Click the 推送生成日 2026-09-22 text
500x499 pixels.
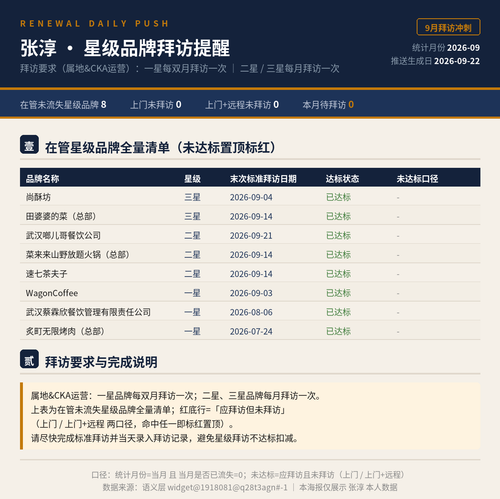pos(435,61)
